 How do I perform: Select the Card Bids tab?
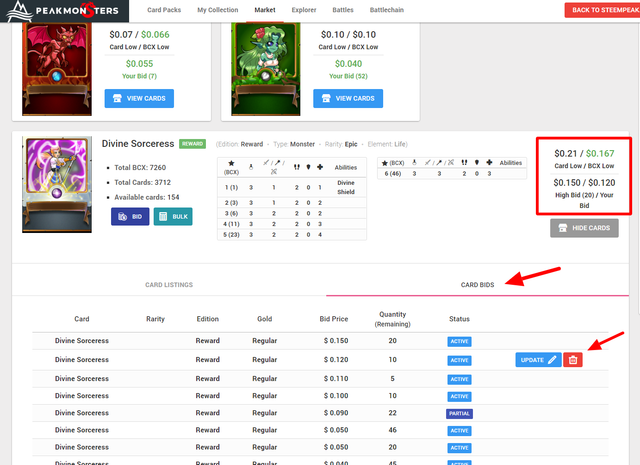477,285
